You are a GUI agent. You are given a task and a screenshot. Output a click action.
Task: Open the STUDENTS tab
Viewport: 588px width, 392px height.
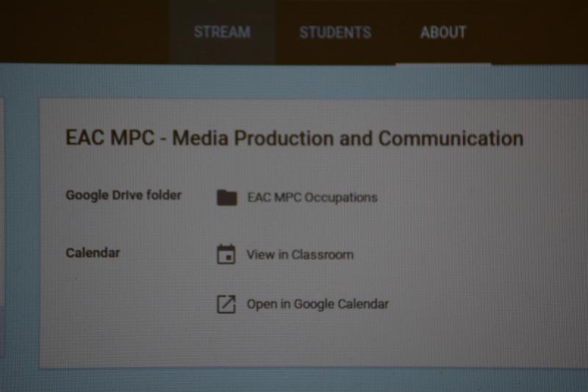[x=335, y=32]
